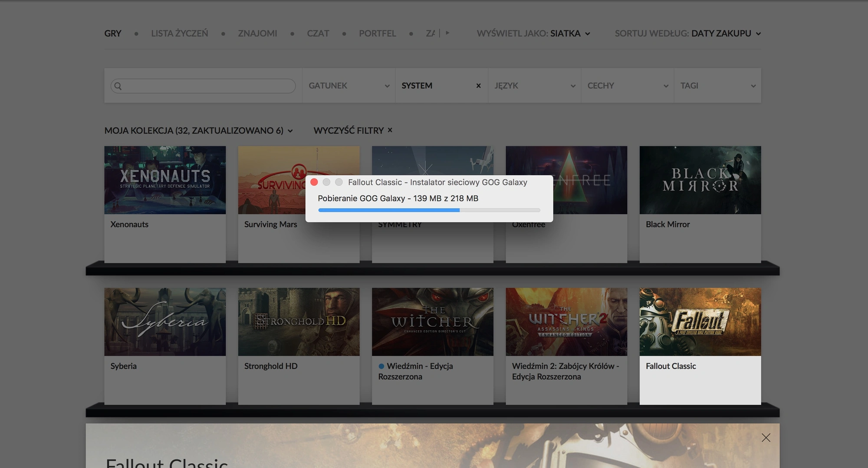Click blue update dot beside Wiedźmin
The height and width of the screenshot is (468, 868).
[381, 366]
